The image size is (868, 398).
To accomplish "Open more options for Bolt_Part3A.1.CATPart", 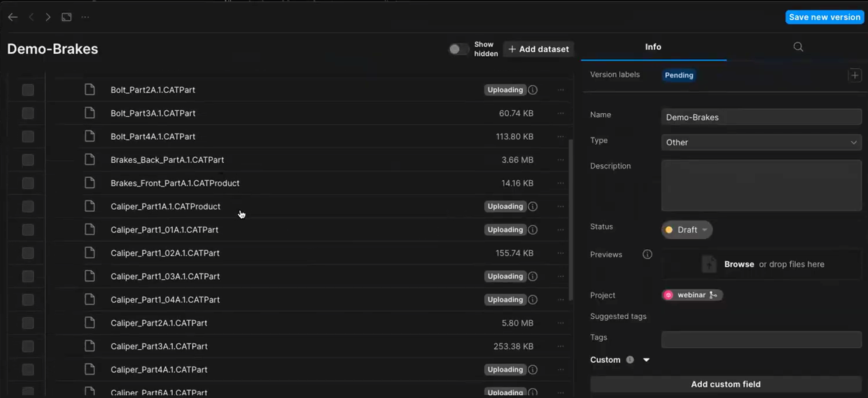I will pyautogui.click(x=560, y=113).
